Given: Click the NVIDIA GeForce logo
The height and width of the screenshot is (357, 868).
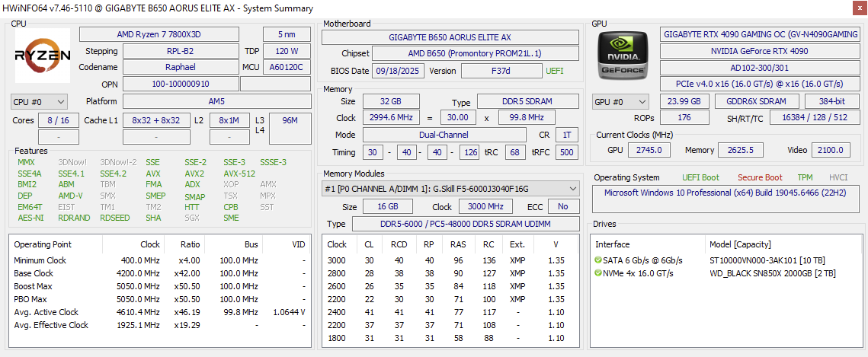Looking at the screenshot, I should [x=622, y=56].
